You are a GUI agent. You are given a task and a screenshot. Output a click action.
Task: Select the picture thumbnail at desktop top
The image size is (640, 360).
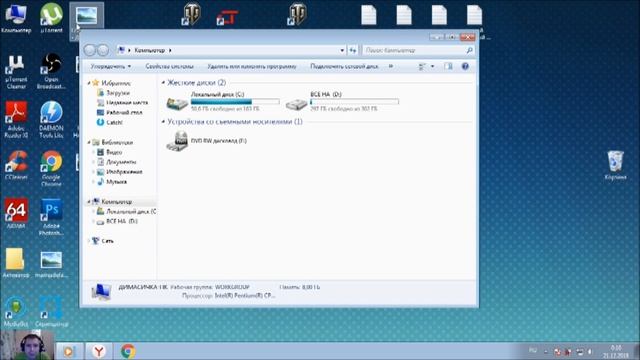86,17
